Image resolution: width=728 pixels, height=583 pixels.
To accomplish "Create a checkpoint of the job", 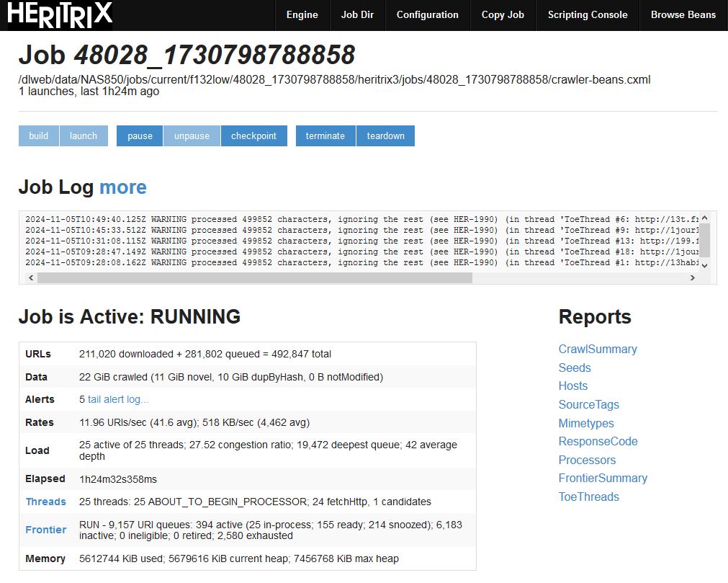I will coord(254,135).
